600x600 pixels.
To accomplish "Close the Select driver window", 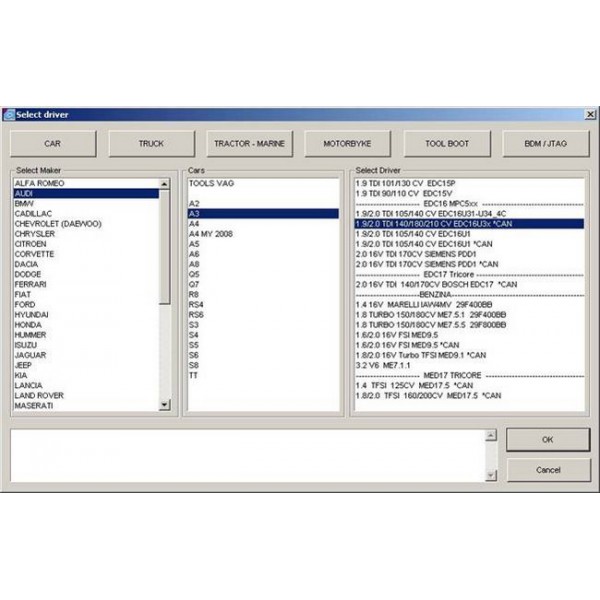I will 590,114.
